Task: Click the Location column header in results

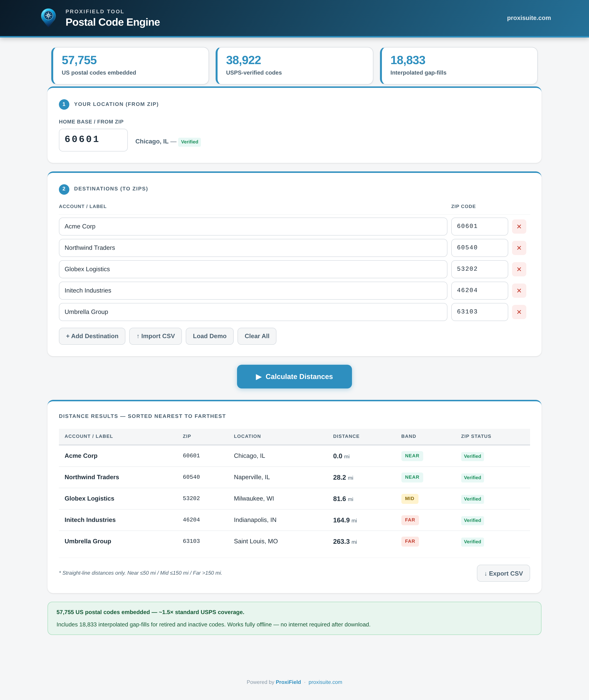Action: [x=247, y=436]
